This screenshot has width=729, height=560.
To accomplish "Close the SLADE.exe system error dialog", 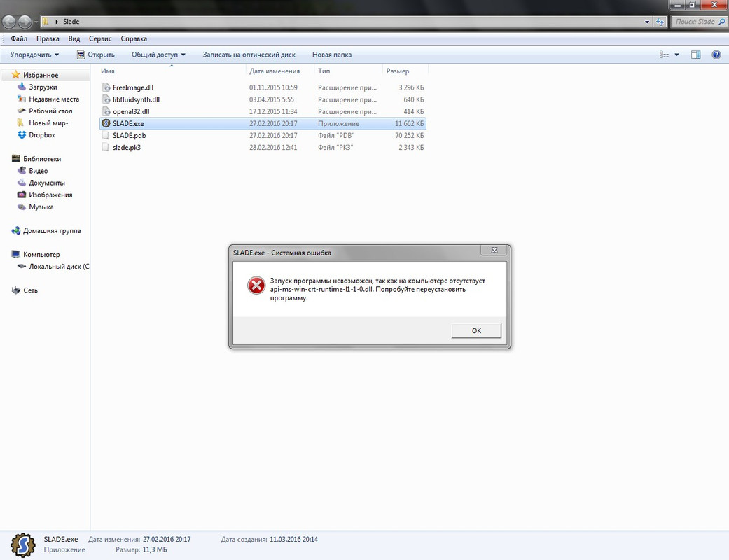I will (x=494, y=251).
